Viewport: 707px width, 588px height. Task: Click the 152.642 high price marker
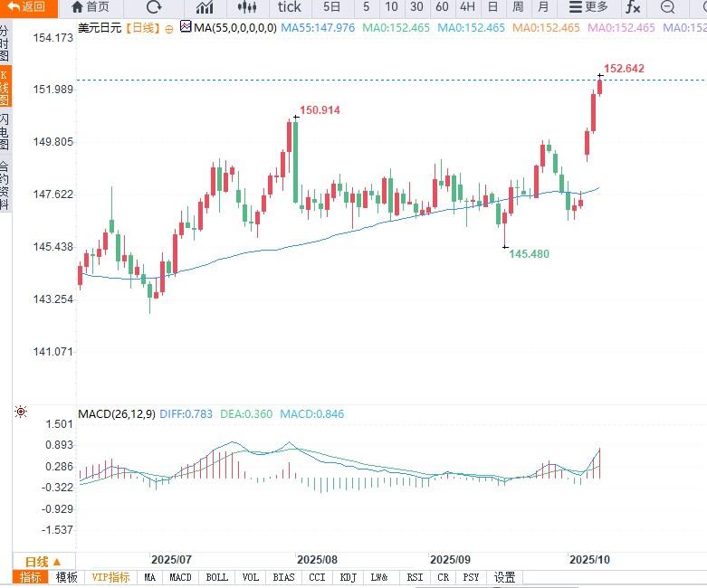click(x=623, y=69)
